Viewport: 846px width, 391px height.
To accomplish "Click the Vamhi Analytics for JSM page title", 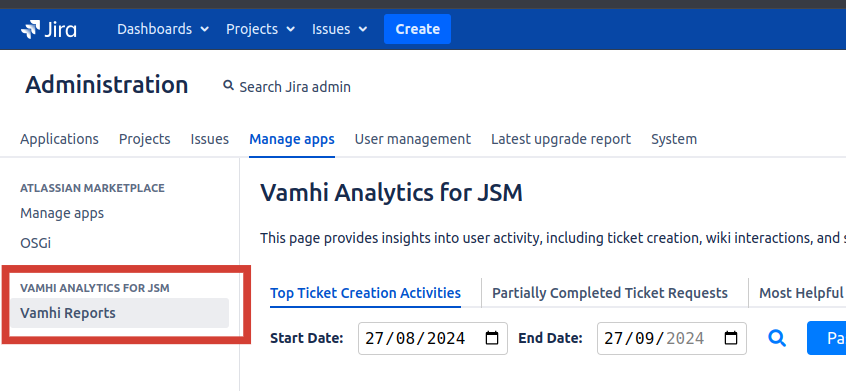I will [392, 193].
